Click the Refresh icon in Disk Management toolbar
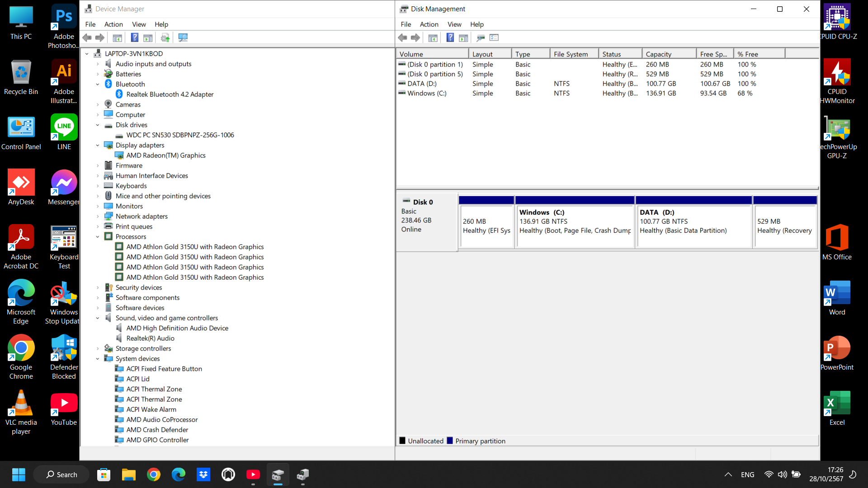The image size is (868, 488). 481,38
